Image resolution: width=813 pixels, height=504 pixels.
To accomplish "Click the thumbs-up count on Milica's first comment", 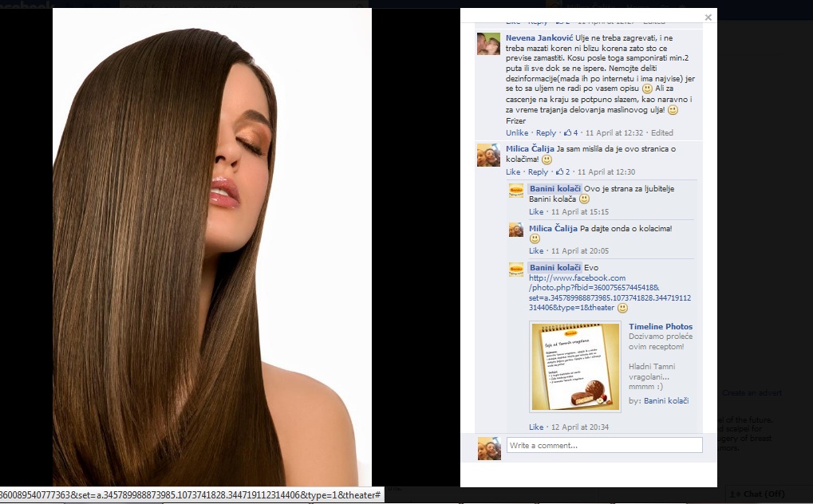I will (x=563, y=171).
